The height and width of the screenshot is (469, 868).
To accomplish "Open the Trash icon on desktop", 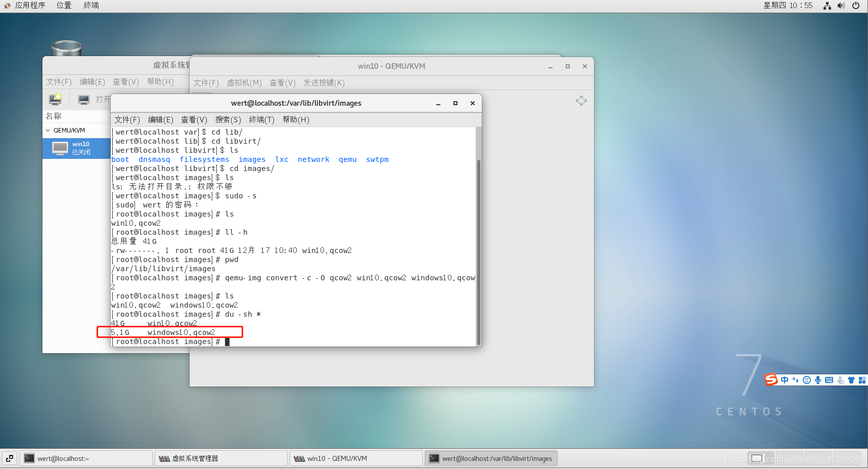I will (x=66, y=48).
